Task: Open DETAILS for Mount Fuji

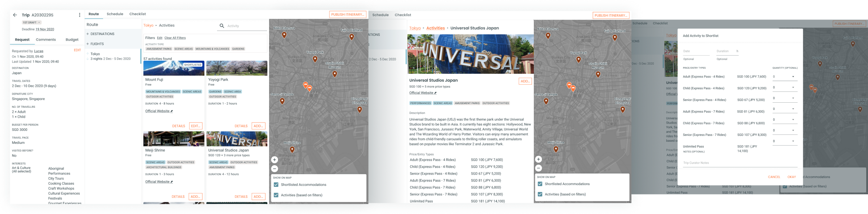Action: (179, 126)
